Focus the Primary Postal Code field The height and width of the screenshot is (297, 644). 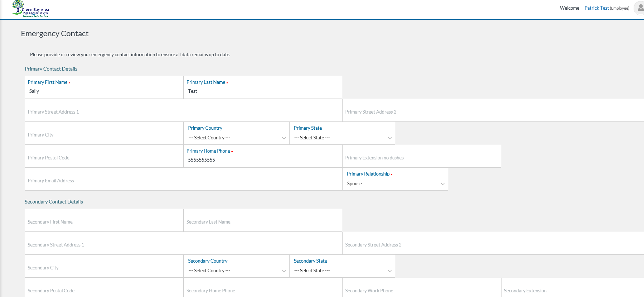(104, 158)
